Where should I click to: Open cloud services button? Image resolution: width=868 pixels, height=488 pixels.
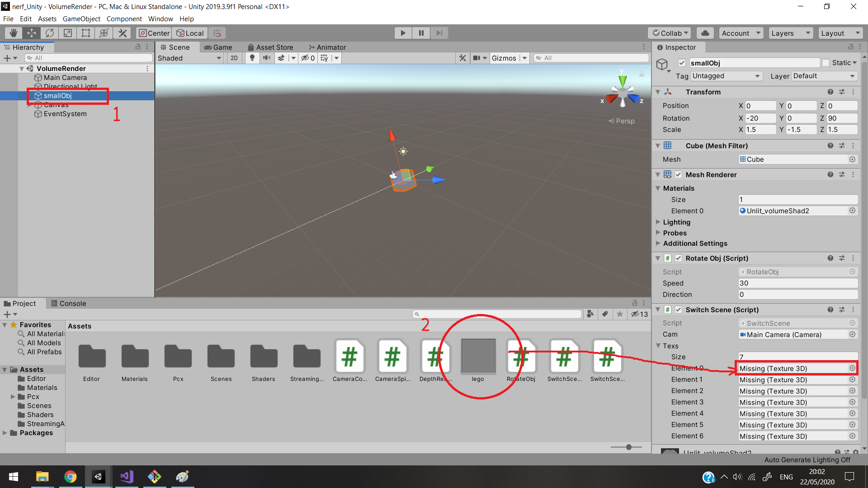coord(705,33)
